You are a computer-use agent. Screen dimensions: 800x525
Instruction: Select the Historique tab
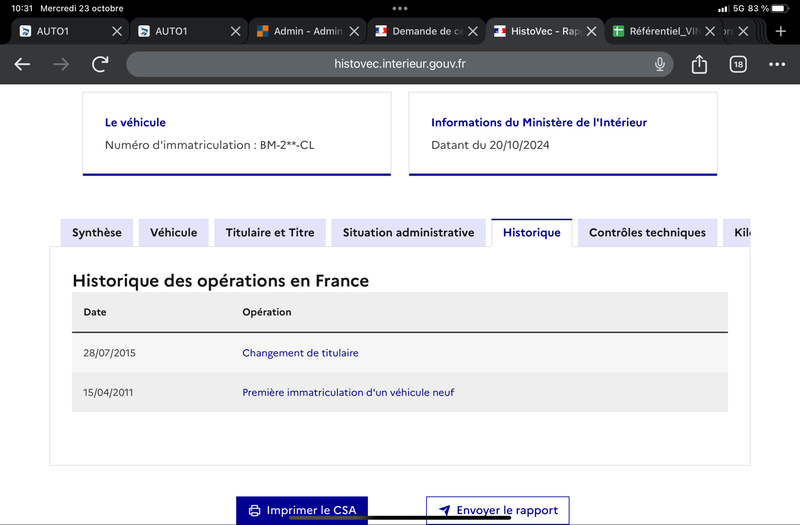click(532, 233)
